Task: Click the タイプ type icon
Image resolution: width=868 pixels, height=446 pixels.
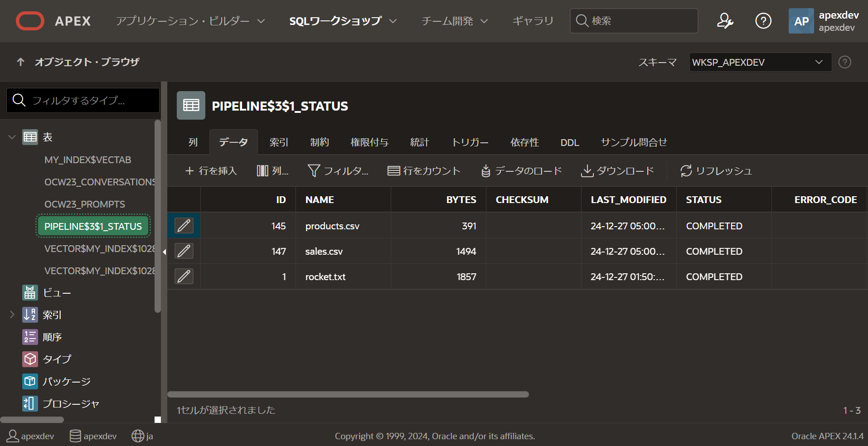Action: pos(30,359)
